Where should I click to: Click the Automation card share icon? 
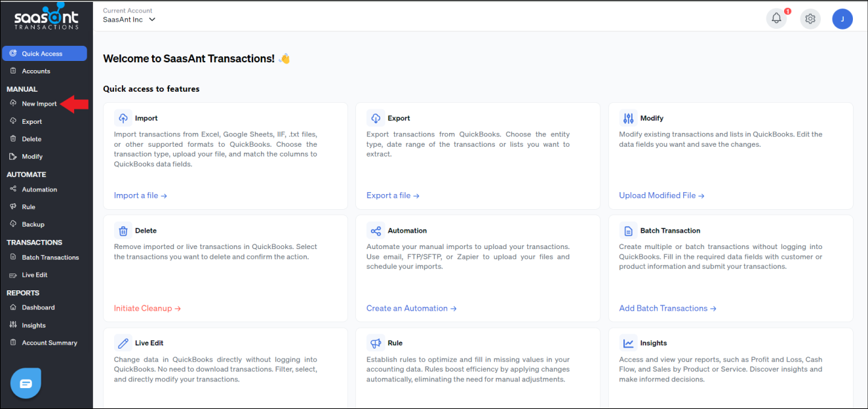pyautogui.click(x=376, y=231)
